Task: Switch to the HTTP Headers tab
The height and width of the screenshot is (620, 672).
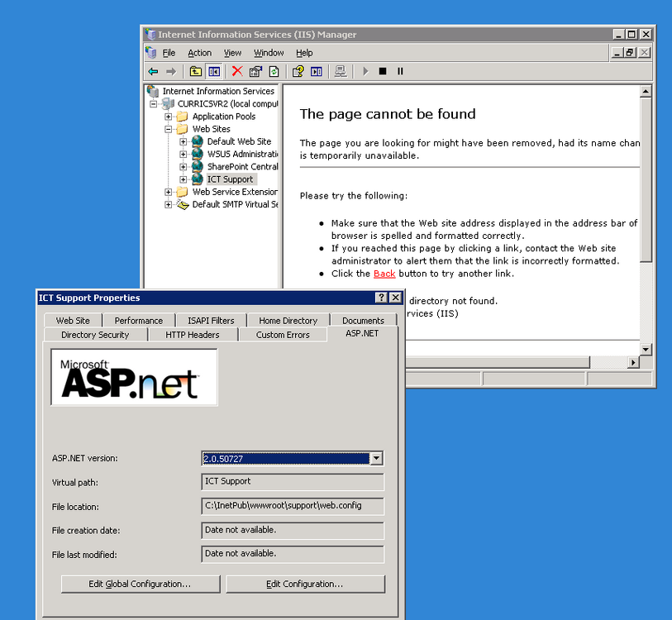Action: pyautogui.click(x=193, y=335)
